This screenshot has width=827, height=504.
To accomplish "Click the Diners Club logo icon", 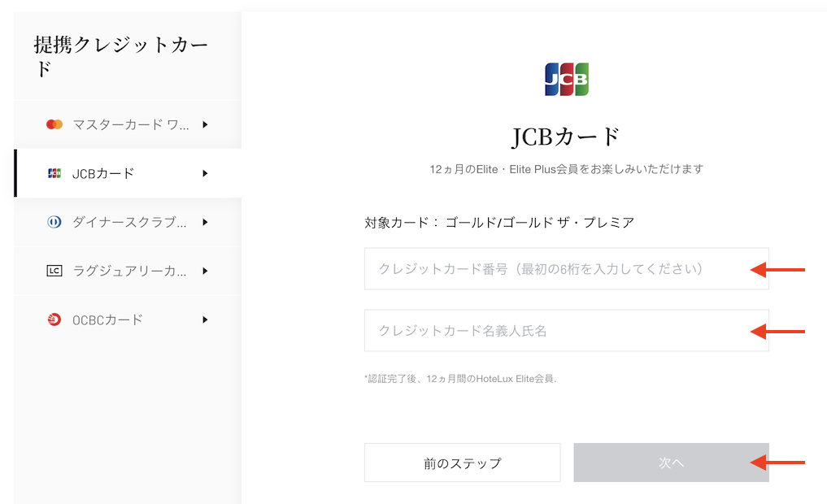I will pyautogui.click(x=54, y=222).
